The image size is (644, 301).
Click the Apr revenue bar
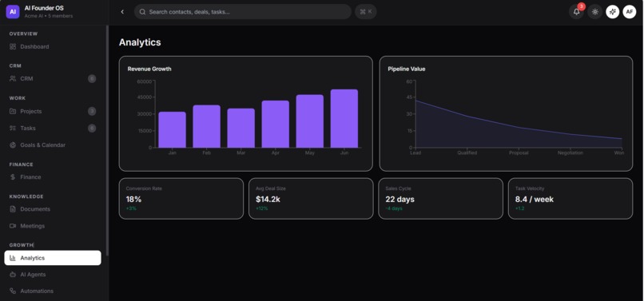275,124
